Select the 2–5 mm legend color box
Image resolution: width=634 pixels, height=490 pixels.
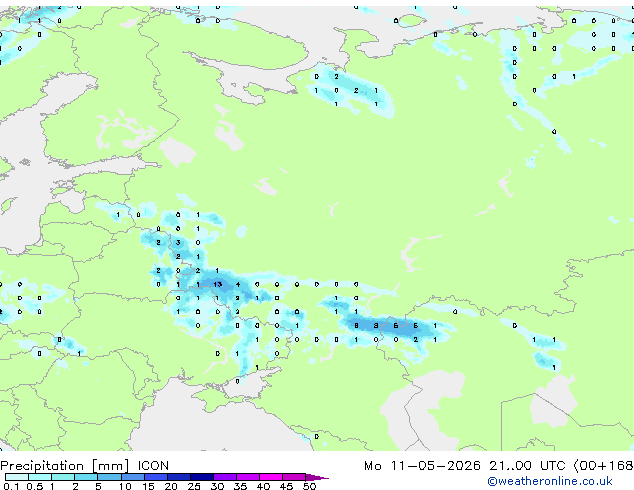86,477
